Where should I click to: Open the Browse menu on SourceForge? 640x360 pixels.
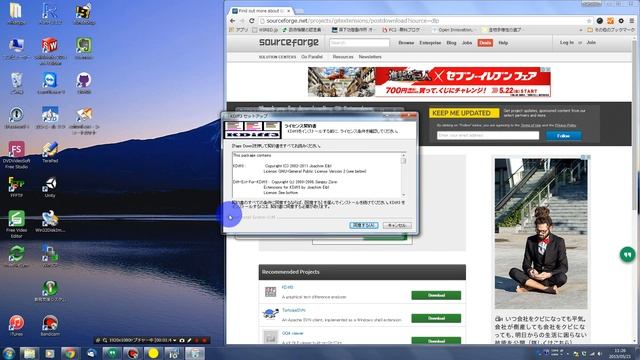pos(406,43)
